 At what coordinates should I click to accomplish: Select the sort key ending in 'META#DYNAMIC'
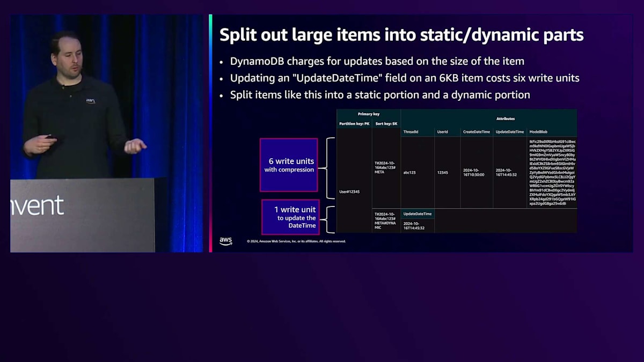pyautogui.click(x=385, y=220)
